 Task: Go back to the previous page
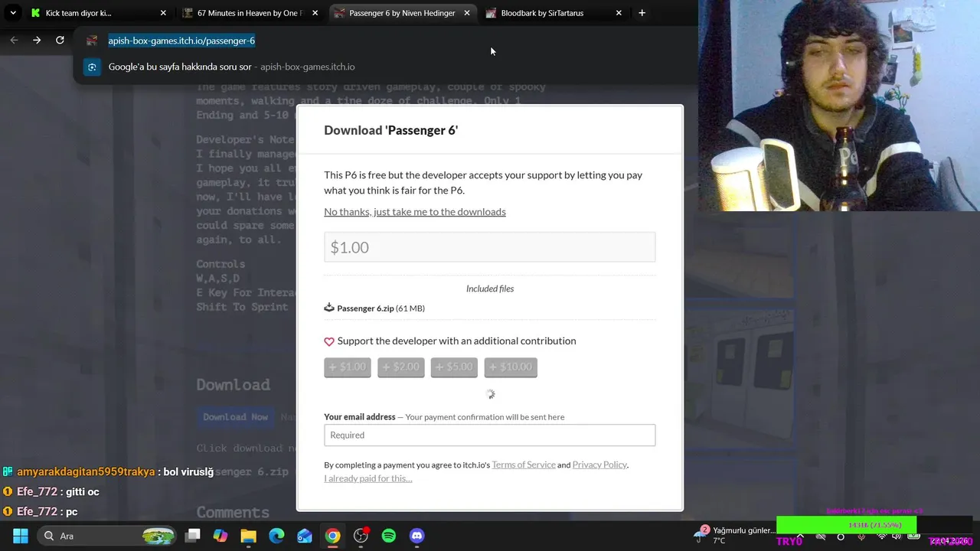click(14, 40)
